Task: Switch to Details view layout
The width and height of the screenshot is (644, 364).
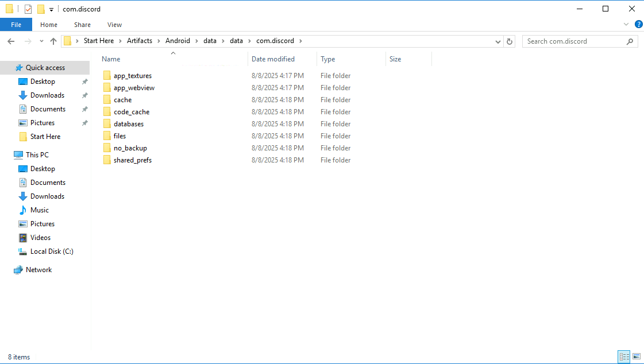Action: (624, 357)
